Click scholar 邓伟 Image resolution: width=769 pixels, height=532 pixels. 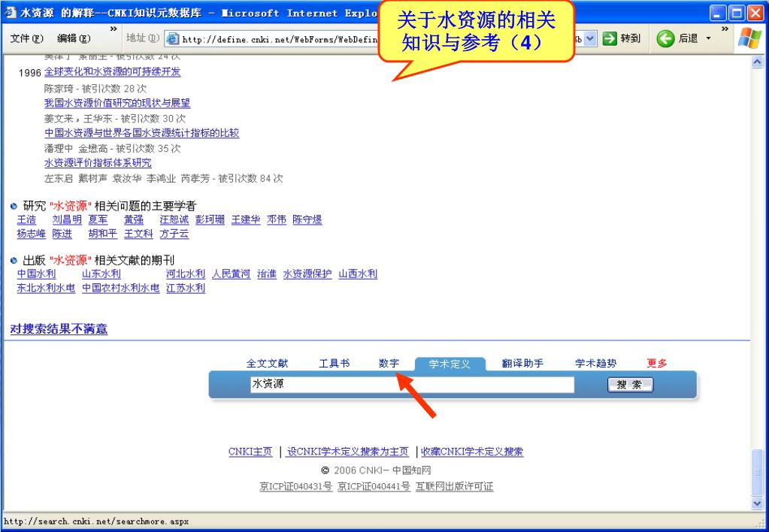pyautogui.click(x=277, y=219)
